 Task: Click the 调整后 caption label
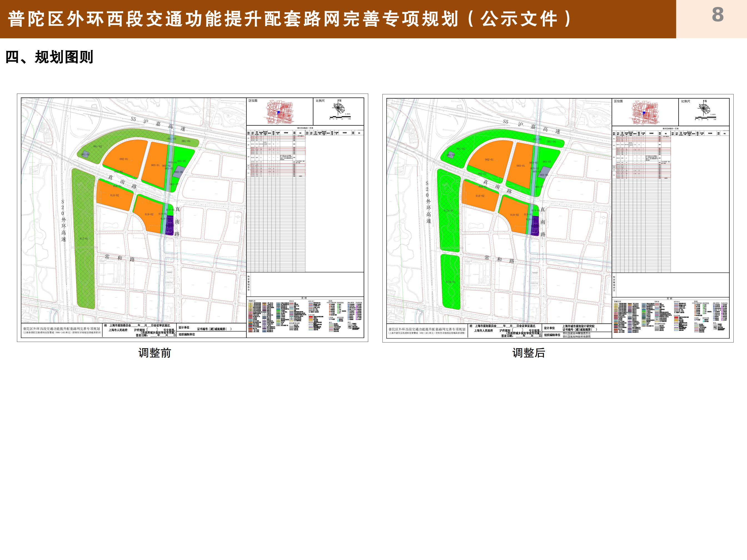529,353
